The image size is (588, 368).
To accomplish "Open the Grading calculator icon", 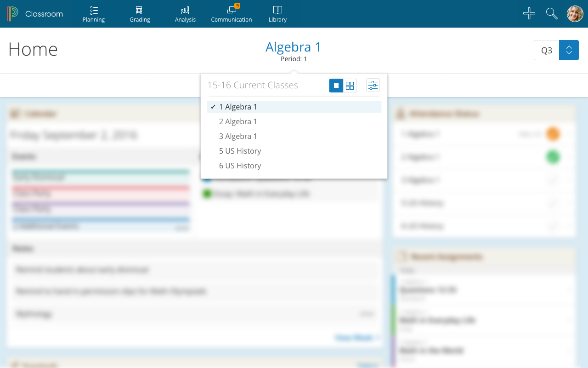I will point(139,10).
